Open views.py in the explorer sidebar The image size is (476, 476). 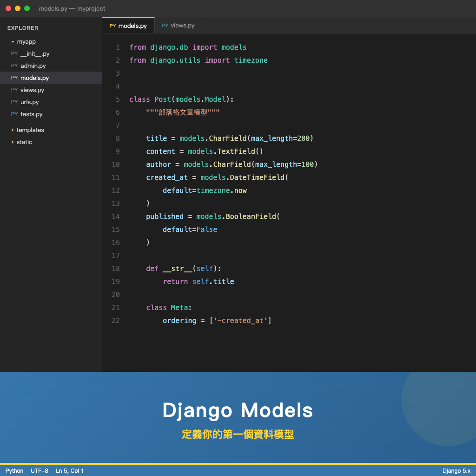click(51, 90)
